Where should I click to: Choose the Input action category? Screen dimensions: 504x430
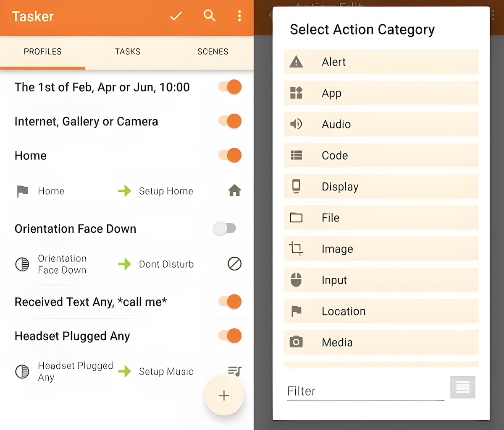381,280
